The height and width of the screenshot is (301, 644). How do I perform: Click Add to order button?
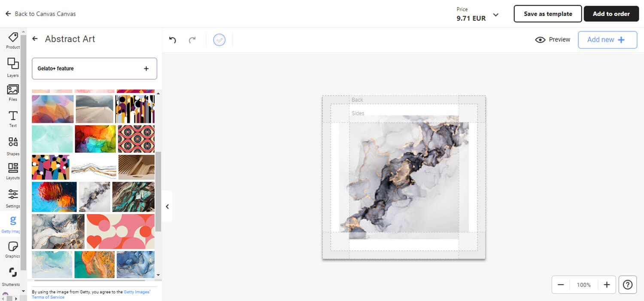point(611,14)
